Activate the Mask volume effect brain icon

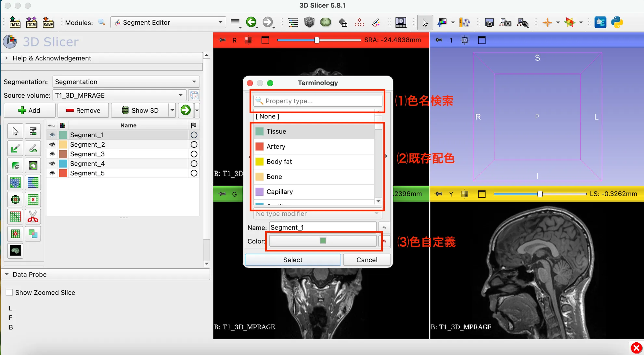pos(15,251)
